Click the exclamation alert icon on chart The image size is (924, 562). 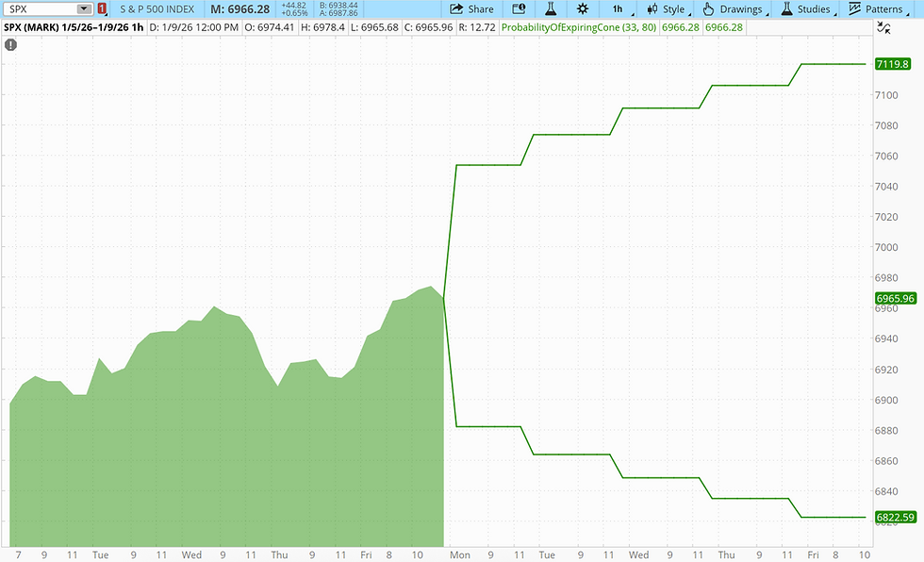coord(10,44)
